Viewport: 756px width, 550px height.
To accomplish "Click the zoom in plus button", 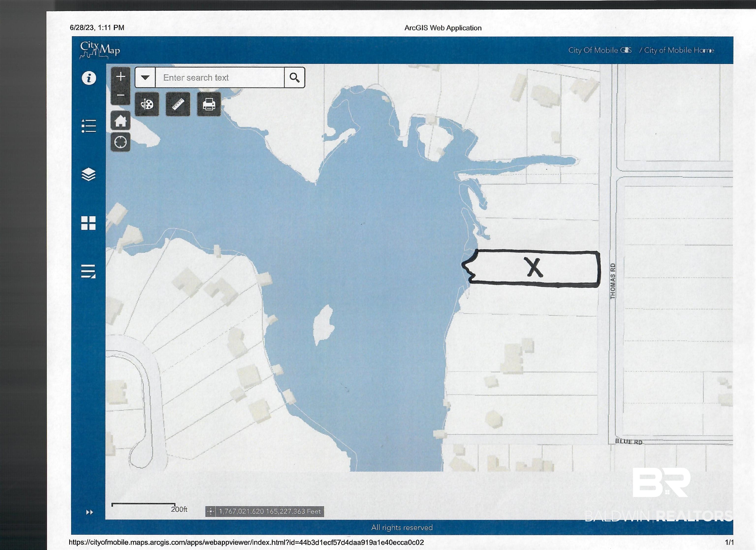I will click(x=121, y=77).
